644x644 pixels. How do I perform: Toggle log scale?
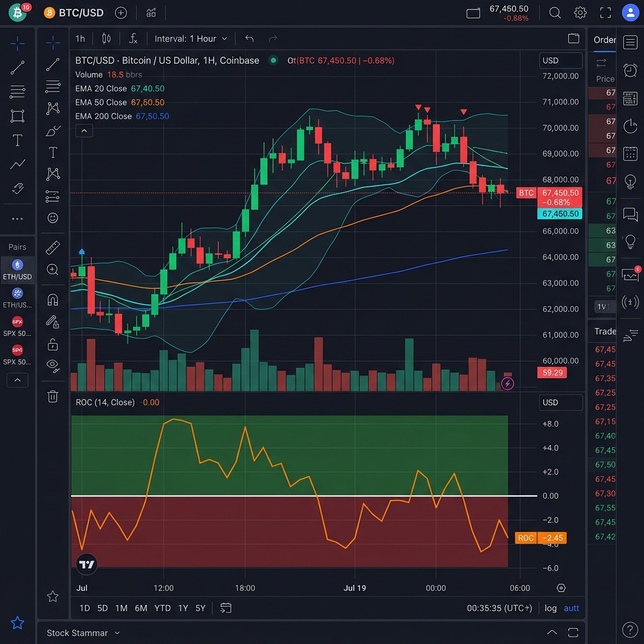(x=550, y=608)
